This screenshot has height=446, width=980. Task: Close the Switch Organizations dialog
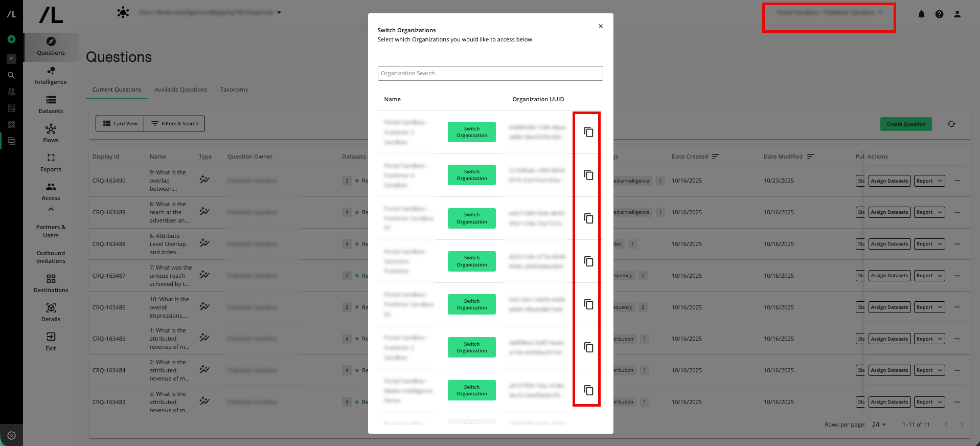[x=601, y=26]
